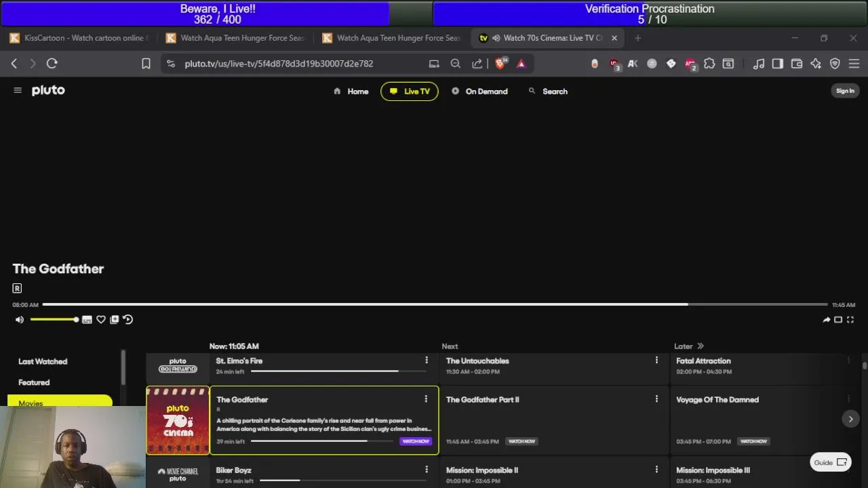Open the Extensions puzzle icon
The image size is (868, 488).
tap(709, 64)
